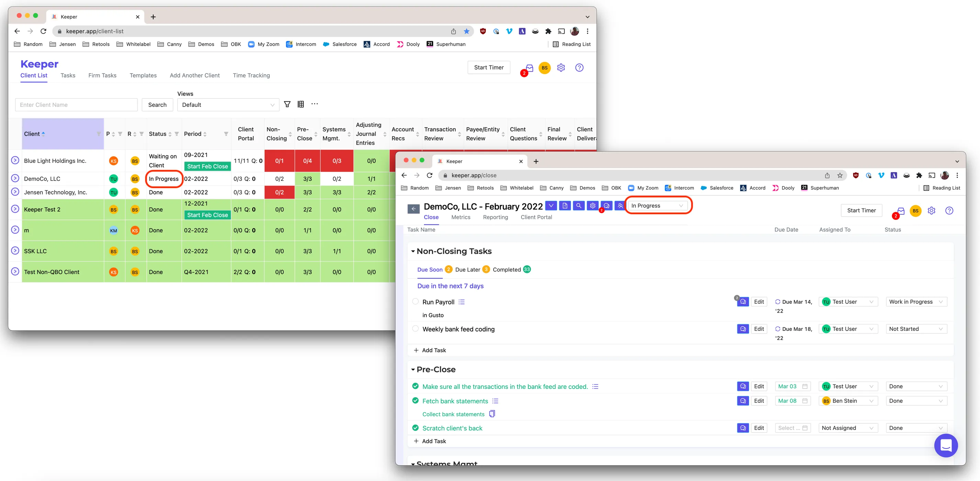Click Edit button for Weekly bank feed coding

(x=759, y=328)
